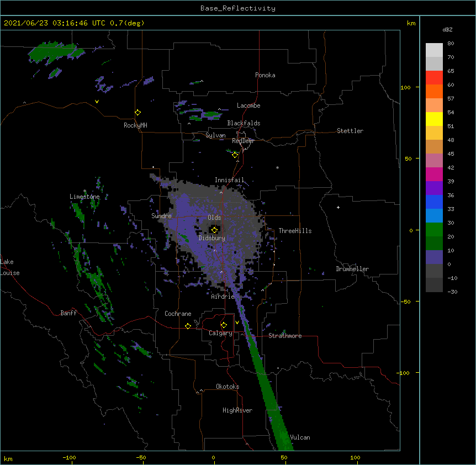Click the radar site diamond below Olds

point(214,230)
